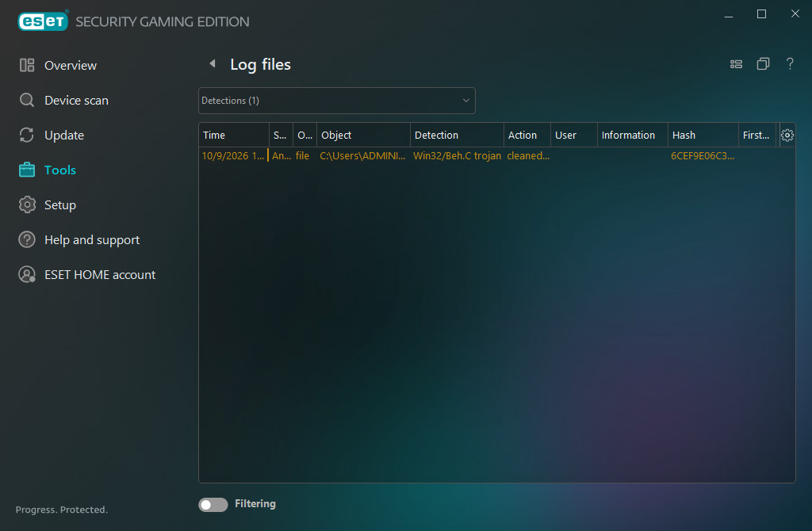Image resolution: width=812 pixels, height=531 pixels.
Task: Click the 'file' object type cell
Action: click(x=302, y=156)
